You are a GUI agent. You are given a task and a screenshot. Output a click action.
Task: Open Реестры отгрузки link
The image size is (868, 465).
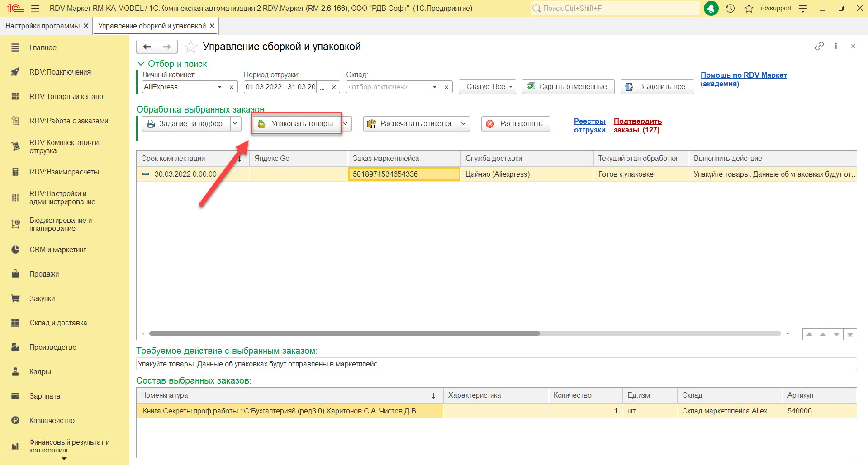point(590,126)
